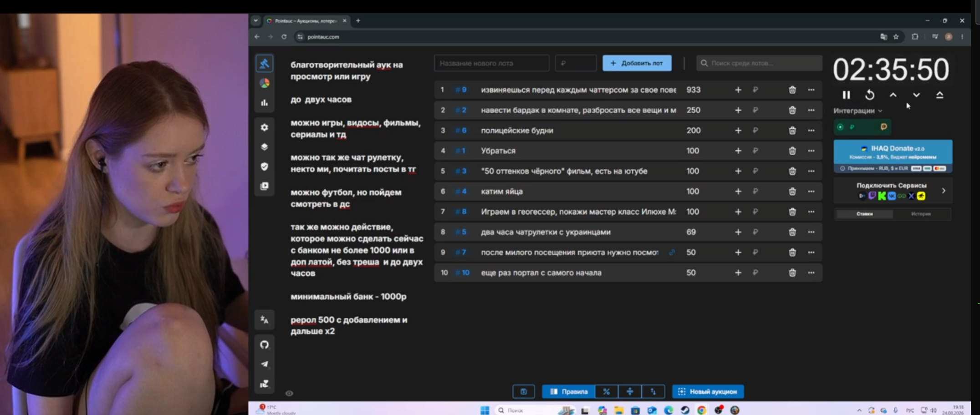
Task: Click the new lot ruble amount field
Action: [x=576, y=63]
